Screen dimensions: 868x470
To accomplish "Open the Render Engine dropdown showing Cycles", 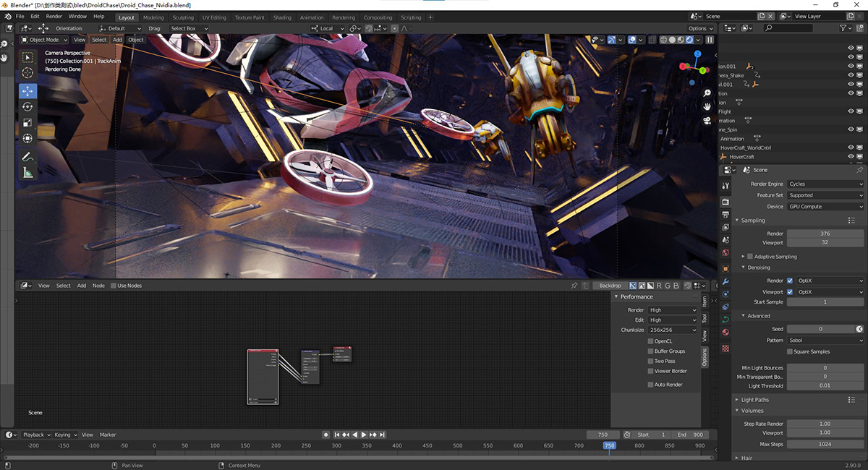I will point(825,184).
